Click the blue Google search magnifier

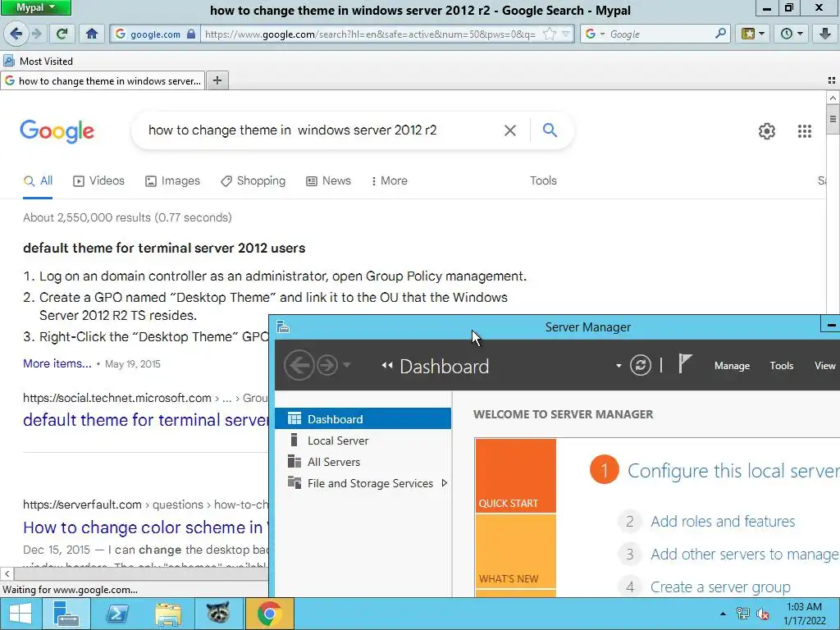[550, 130]
